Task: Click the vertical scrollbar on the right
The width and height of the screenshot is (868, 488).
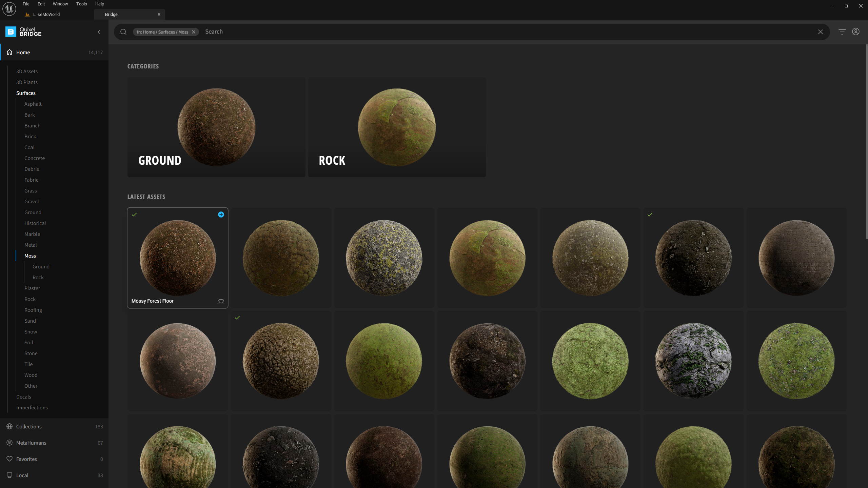Action: (866, 142)
